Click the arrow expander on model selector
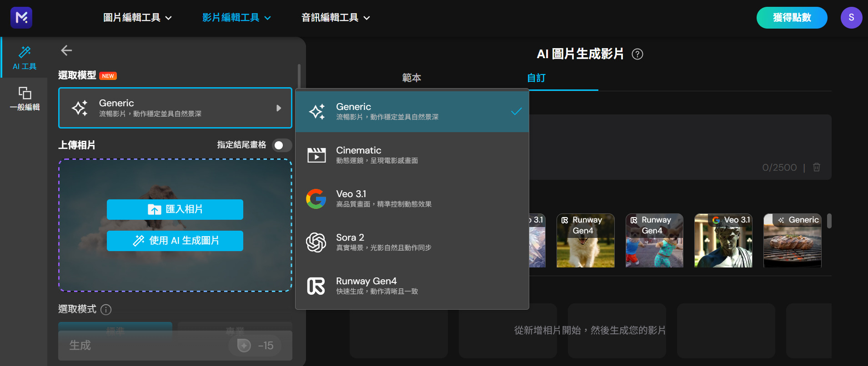This screenshot has height=366, width=868. 279,108
